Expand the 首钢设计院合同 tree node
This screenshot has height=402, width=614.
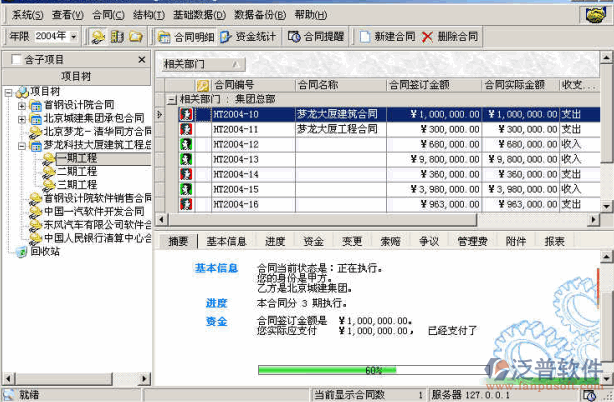coord(22,104)
